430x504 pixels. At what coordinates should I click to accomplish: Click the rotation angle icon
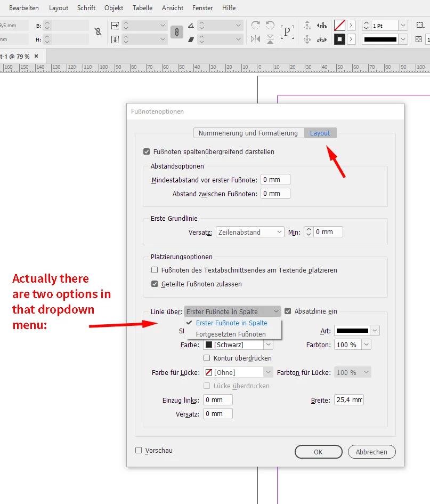191,26
